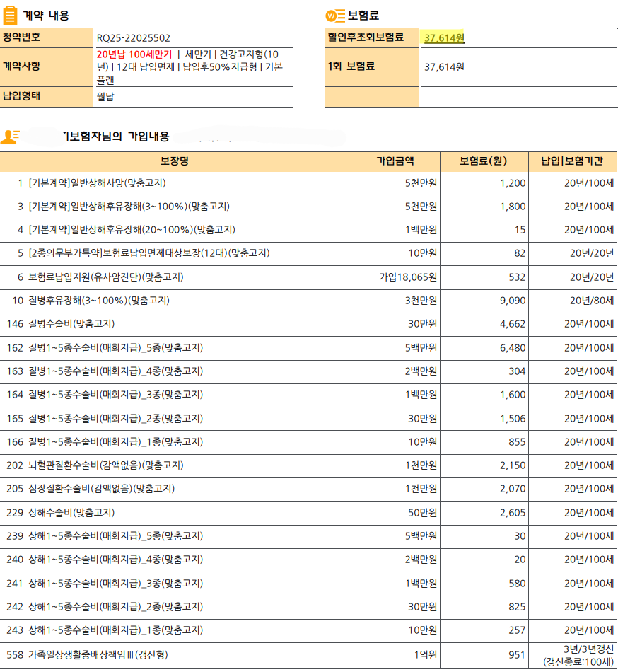Select the 일반상해사망(맞춤고지) coverage row
Screen dimensions: 618x672
[x=98, y=183]
